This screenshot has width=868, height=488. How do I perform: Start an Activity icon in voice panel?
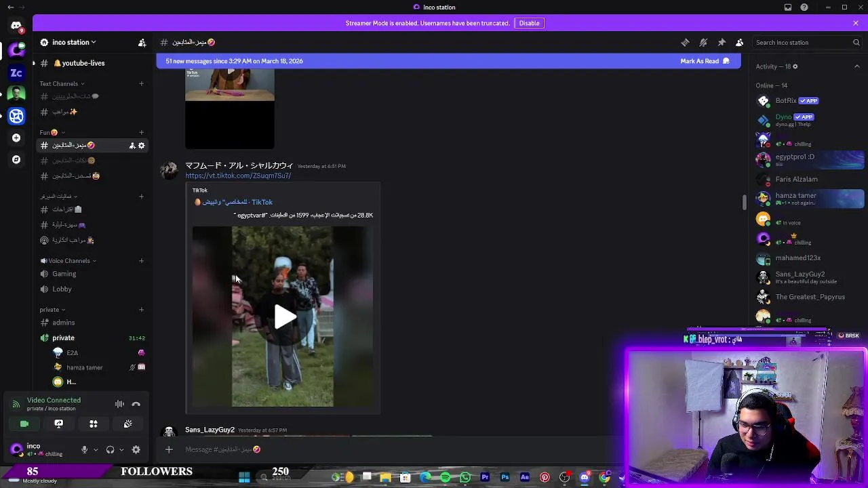point(94,424)
